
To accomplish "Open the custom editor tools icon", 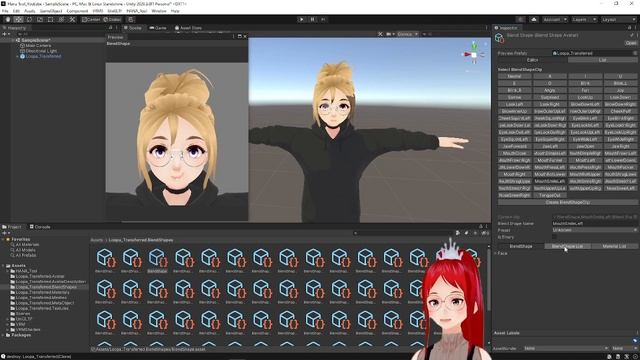I will tap(72, 19).
